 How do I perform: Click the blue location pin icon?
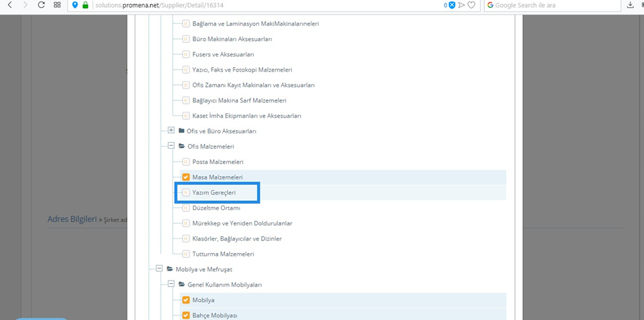pos(75,5)
